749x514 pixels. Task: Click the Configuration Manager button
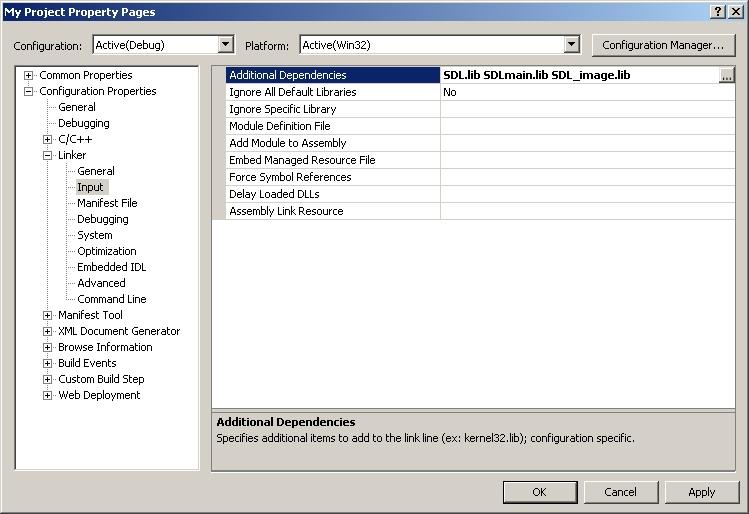[663, 45]
